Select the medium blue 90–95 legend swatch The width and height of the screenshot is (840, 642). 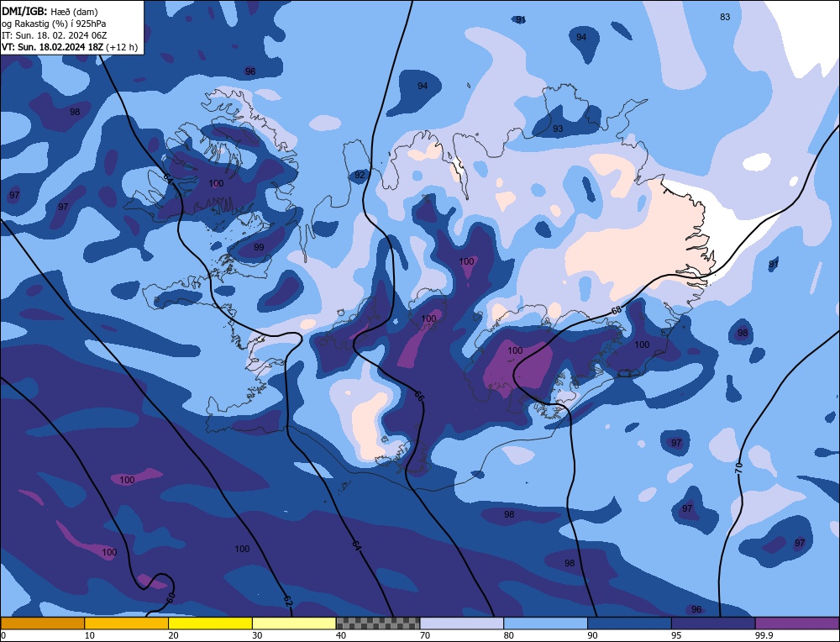point(629,623)
